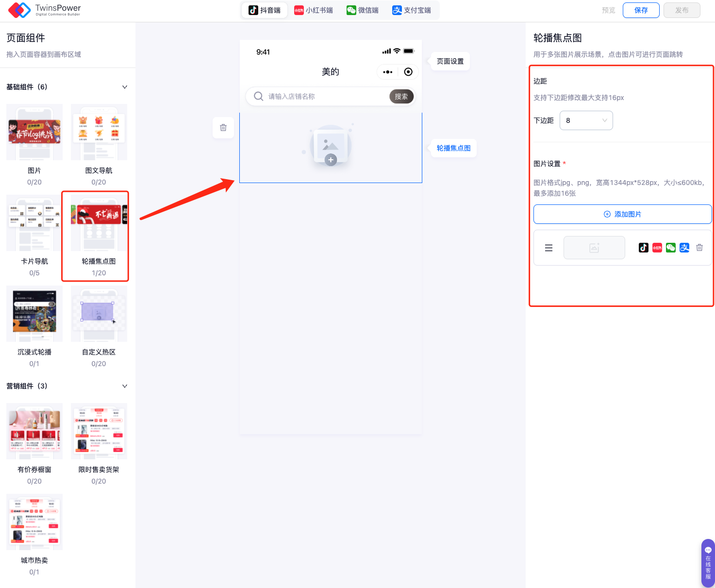Switch to the 小红书端 tab
This screenshot has height=588, width=715.
pyautogui.click(x=314, y=10)
